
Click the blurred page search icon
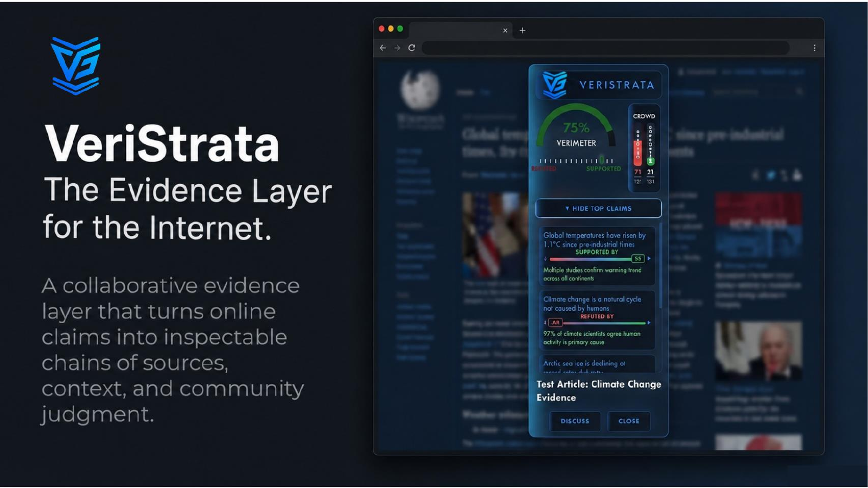tap(800, 92)
